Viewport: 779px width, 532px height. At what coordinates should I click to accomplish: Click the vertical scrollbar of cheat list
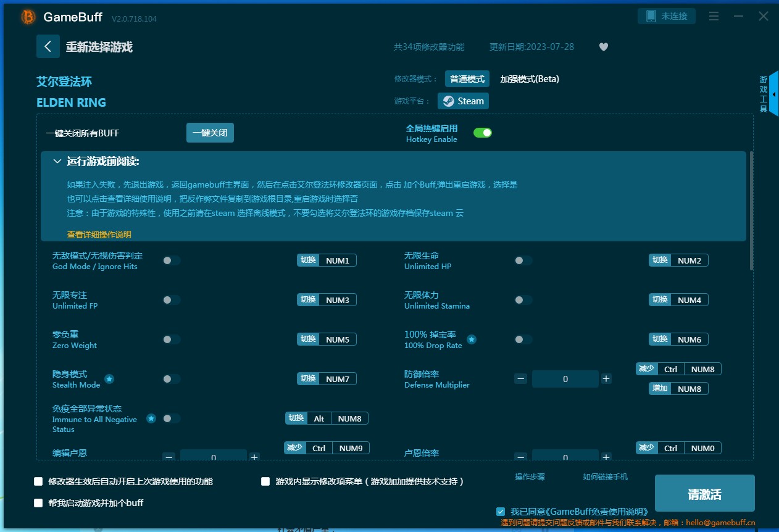pyautogui.click(x=751, y=210)
